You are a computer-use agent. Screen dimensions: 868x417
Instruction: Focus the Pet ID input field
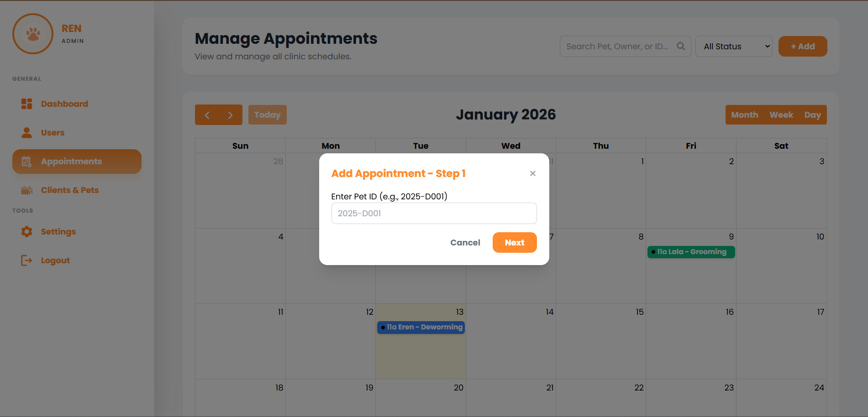434,214
